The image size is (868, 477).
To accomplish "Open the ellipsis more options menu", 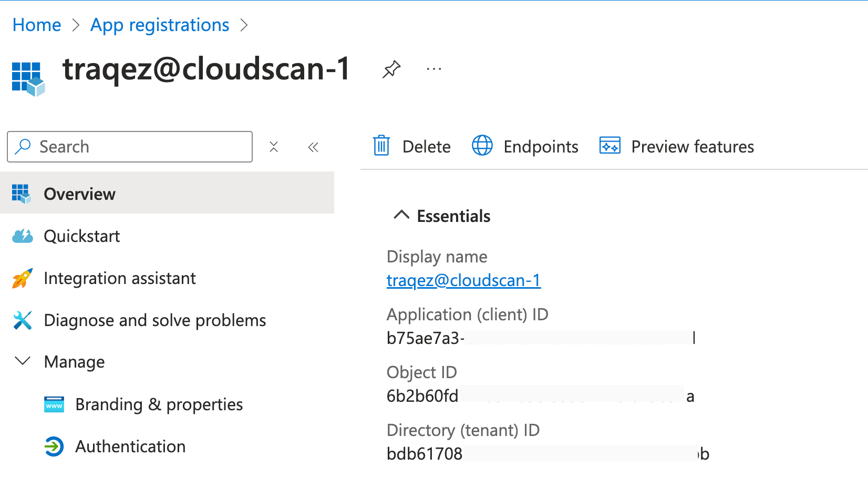I will (434, 69).
